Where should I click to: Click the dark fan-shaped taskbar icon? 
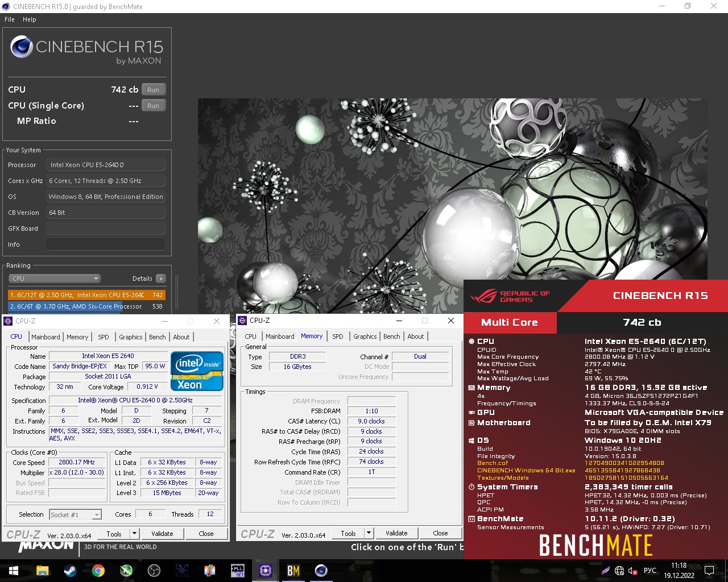(182, 571)
